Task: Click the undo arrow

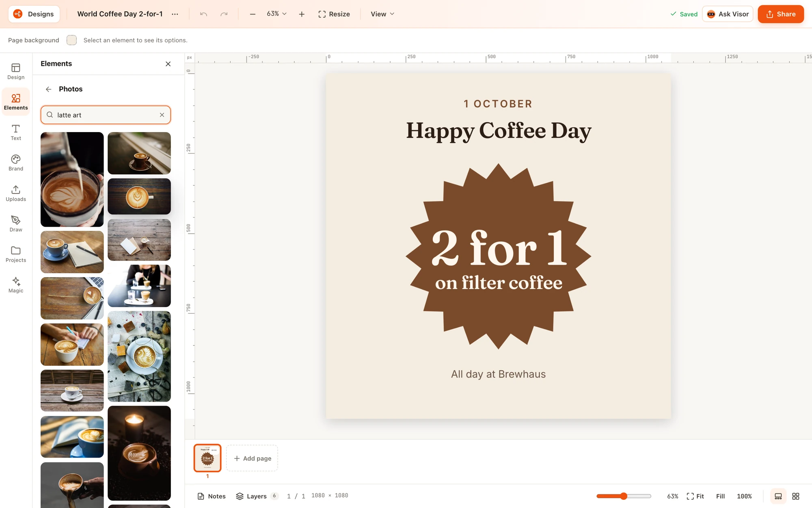Action: [203, 14]
